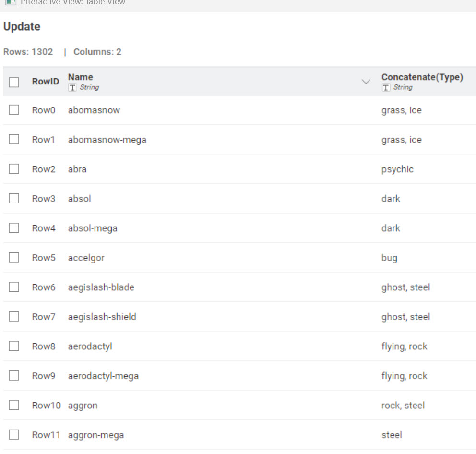Toggle the select-all rows header checkbox
The height and width of the screenshot is (454, 476).
14,82
